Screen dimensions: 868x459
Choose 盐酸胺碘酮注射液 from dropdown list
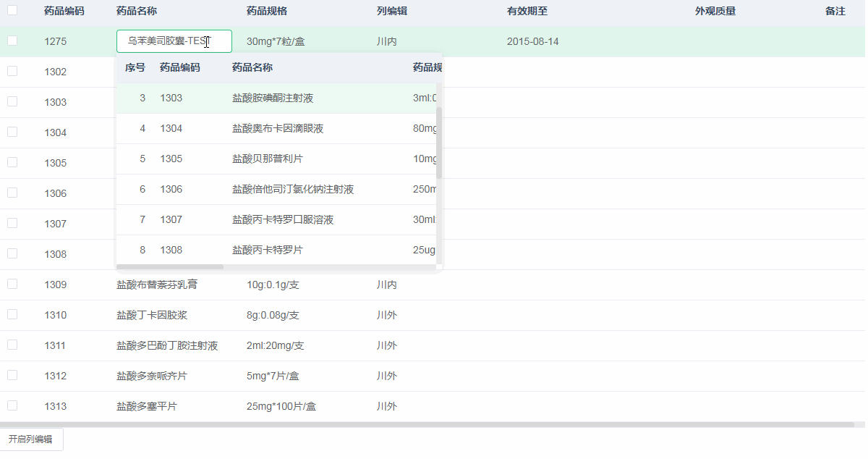point(273,98)
